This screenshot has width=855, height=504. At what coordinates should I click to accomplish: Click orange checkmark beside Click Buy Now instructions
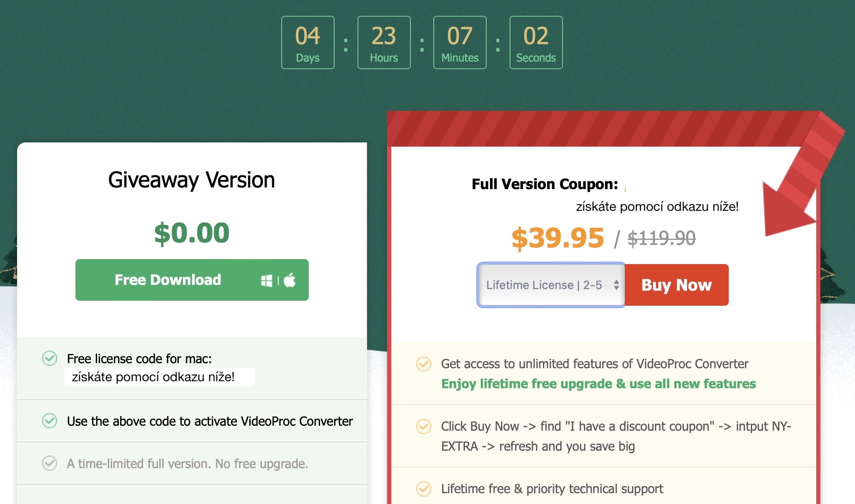424,426
